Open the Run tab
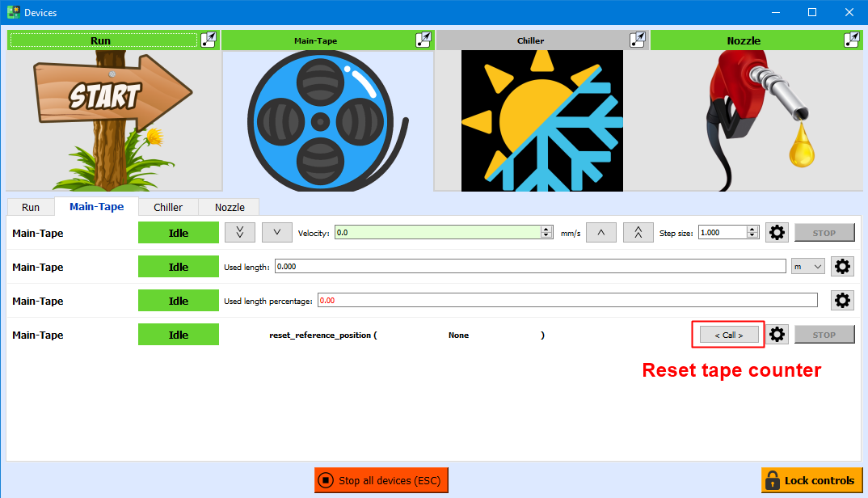 click(30, 207)
